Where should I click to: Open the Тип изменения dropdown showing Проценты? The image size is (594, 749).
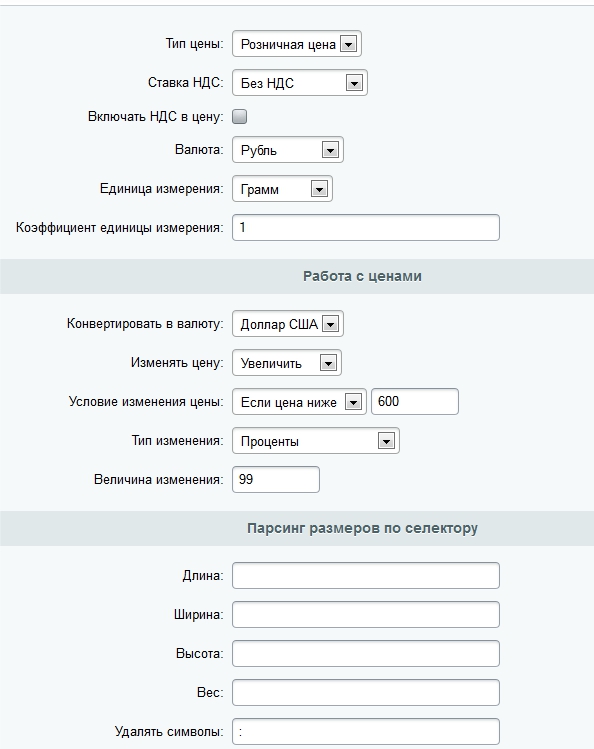pos(316,440)
